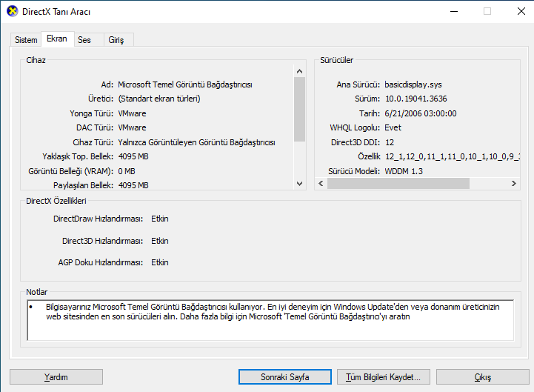This screenshot has width=534, height=392.
Task: Click Direct3D DDI value '12'
Action: coord(390,142)
